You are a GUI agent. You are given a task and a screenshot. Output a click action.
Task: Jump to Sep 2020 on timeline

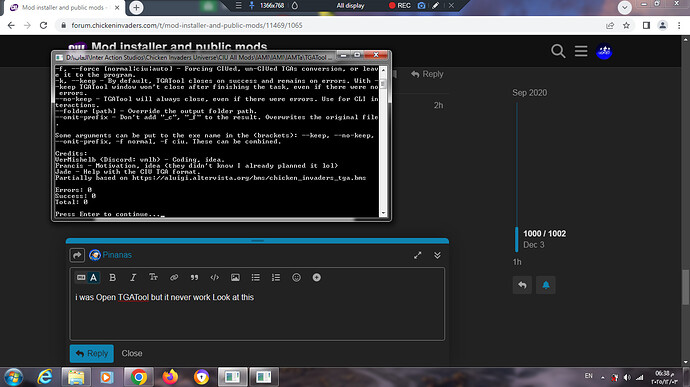(529, 93)
